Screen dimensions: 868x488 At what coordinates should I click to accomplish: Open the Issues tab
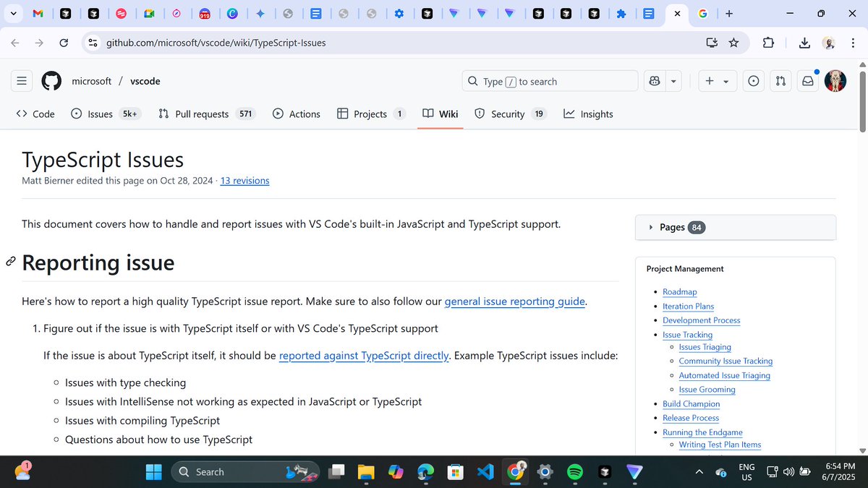click(x=106, y=114)
